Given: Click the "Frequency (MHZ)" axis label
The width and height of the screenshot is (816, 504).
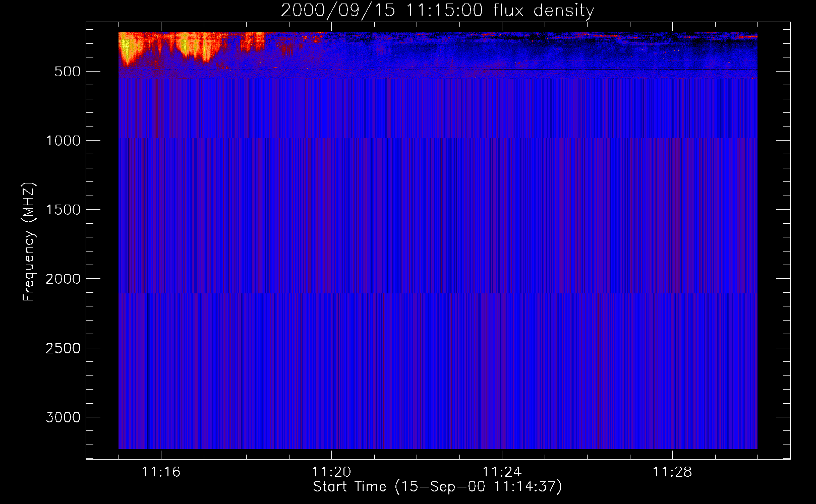Looking at the screenshot, I should [x=29, y=241].
